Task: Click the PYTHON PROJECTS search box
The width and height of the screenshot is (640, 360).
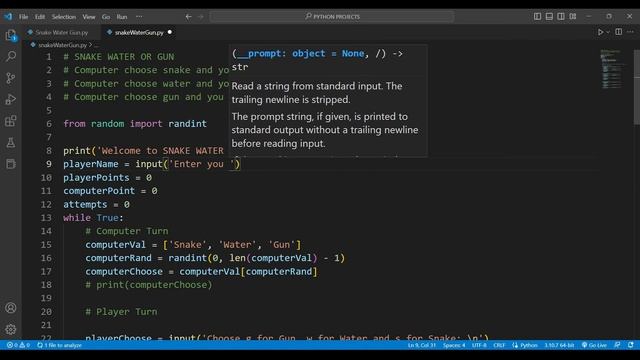Action: [332, 17]
